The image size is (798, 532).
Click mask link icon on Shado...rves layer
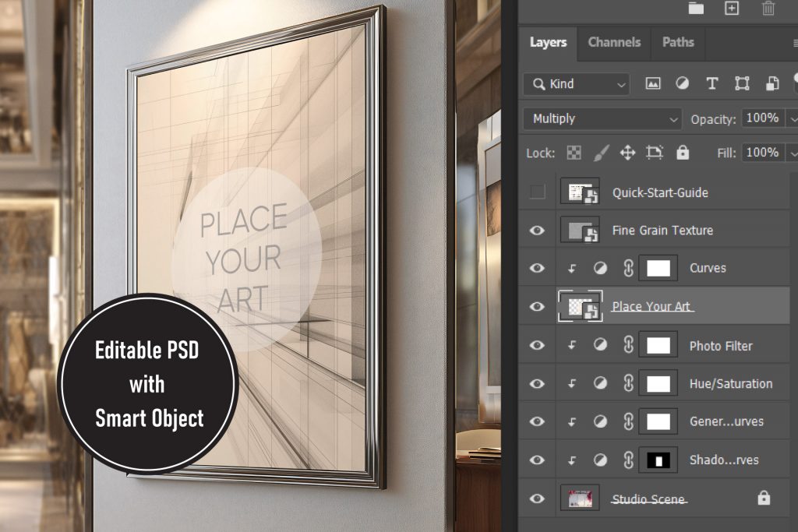629,460
